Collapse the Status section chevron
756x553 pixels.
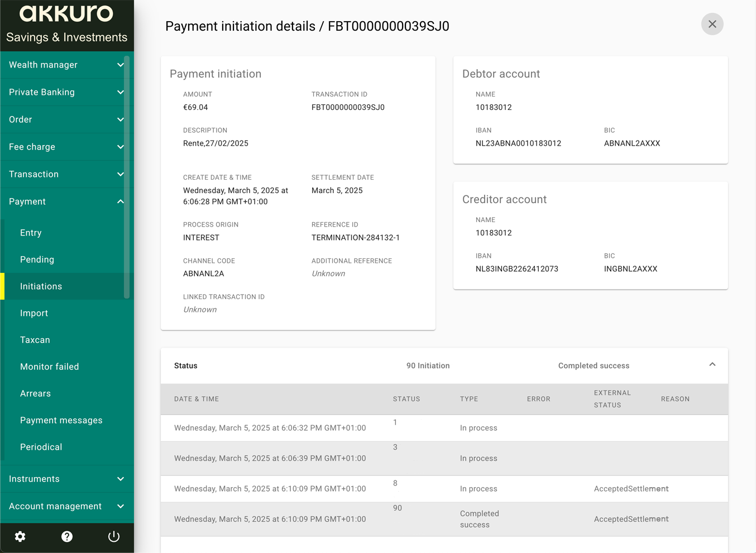[x=712, y=364]
